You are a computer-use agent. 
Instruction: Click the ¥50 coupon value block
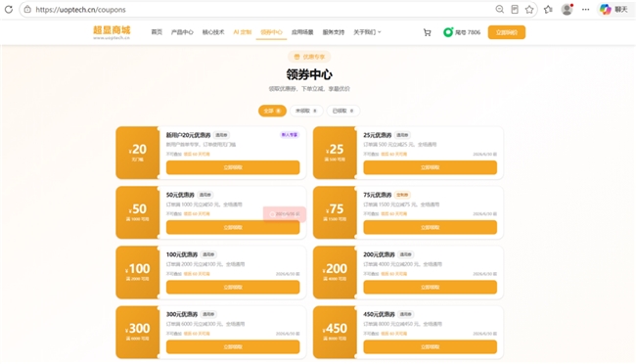click(x=138, y=212)
